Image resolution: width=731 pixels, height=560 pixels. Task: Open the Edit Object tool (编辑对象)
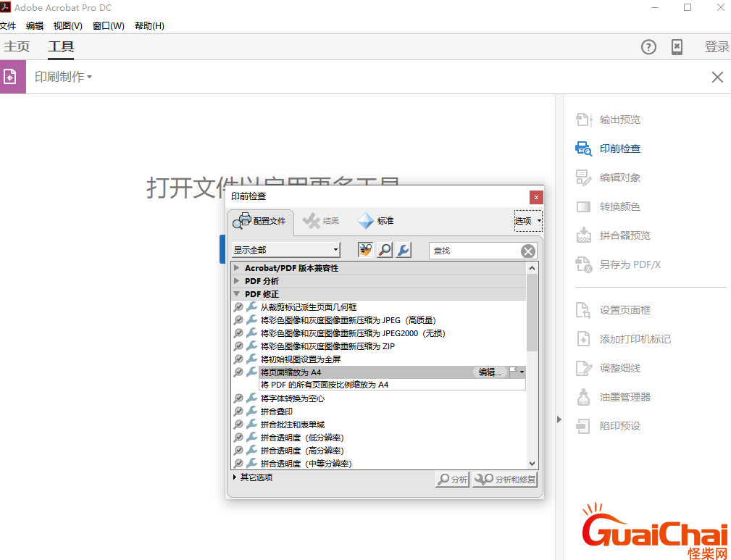point(608,177)
